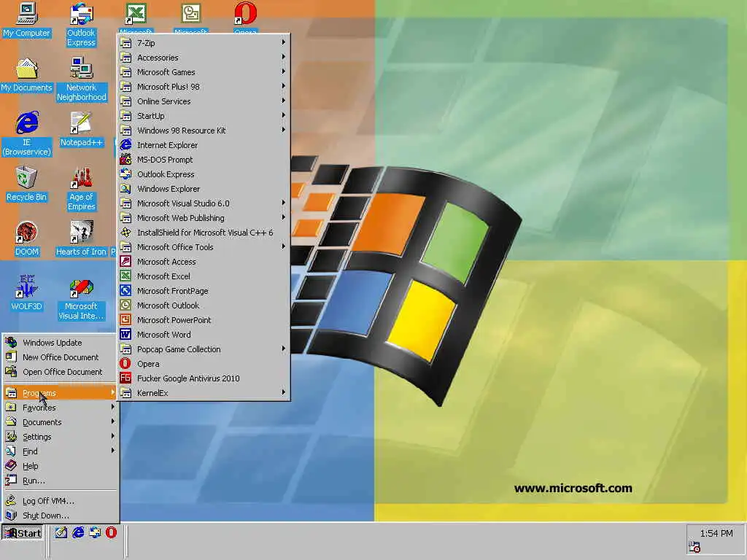
Task: Expand the Accessories submenu
Action: 204,58
